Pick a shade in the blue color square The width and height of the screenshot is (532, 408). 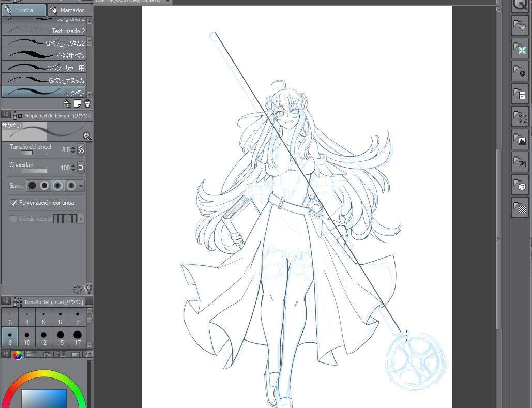point(44,399)
